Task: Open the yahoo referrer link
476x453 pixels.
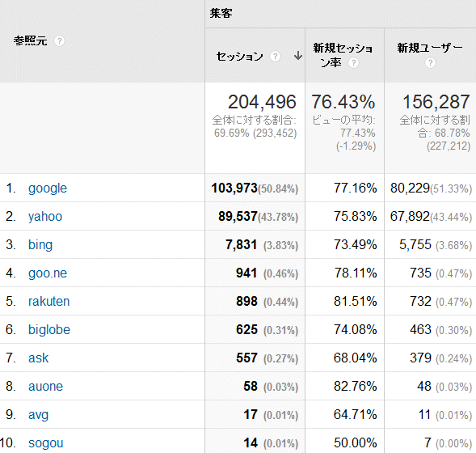Action: point(45,217)
